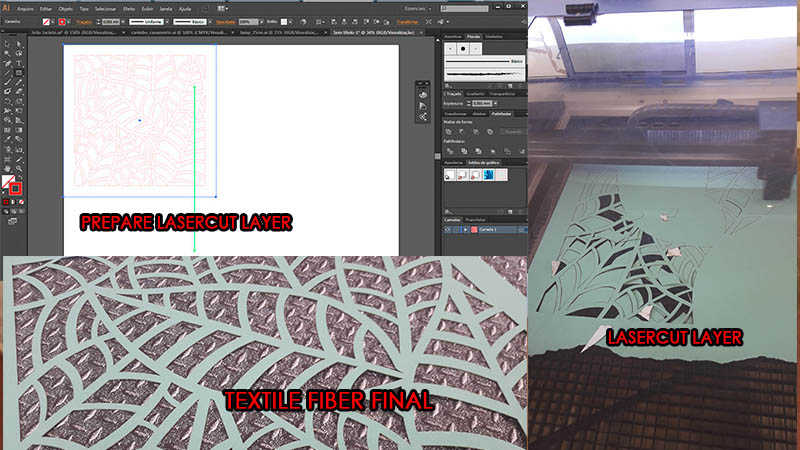
Task: Open opacity percentage dropdown
Action: [x=261, y=22]
